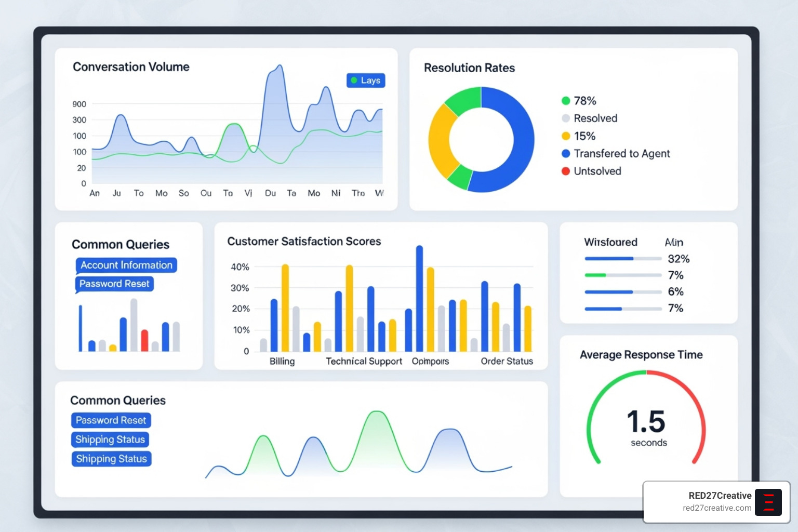This screenshot has height=532, width=798.
Task: Click the yellow legend dot beside 15%
Action: click(566, 136)
